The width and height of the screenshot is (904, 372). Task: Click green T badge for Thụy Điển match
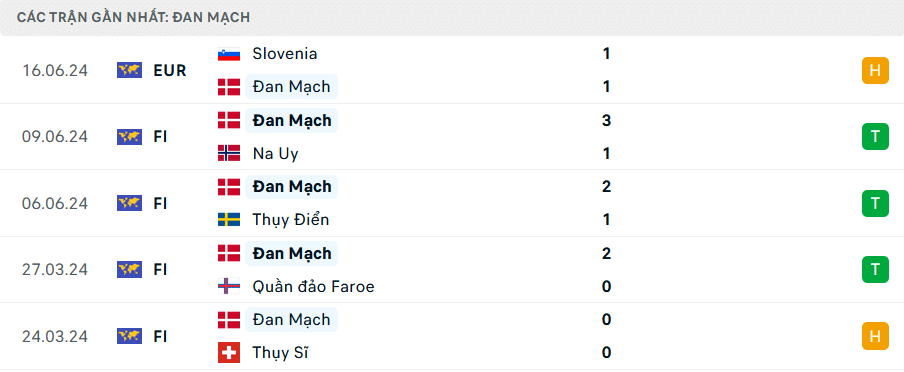tap(875, 203)
